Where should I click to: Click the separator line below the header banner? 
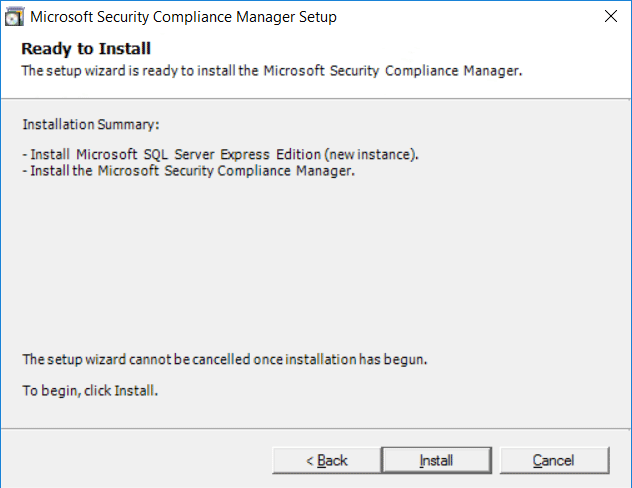tap(316, 99)
